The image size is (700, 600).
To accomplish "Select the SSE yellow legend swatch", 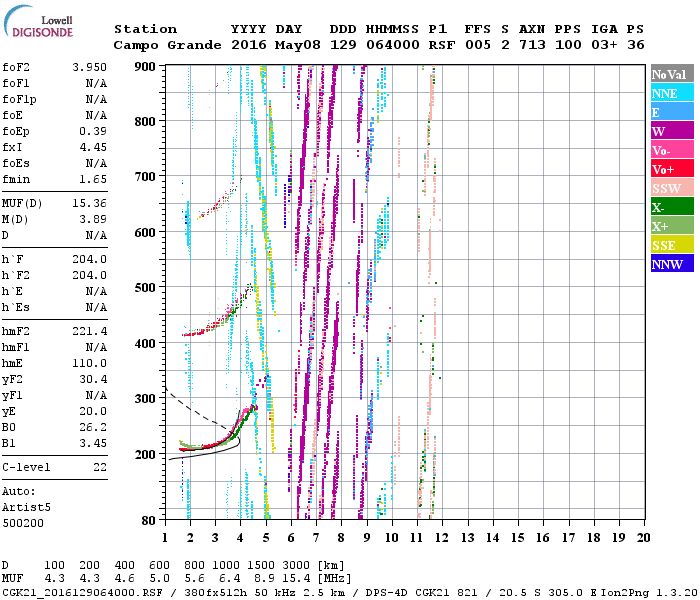I will 672,245.
